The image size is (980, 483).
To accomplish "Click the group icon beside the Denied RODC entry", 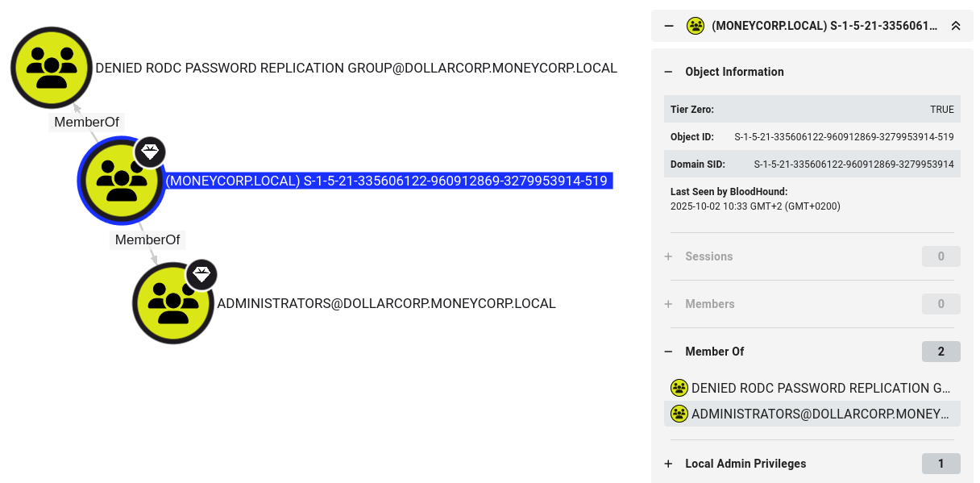I will coord(679,388).
